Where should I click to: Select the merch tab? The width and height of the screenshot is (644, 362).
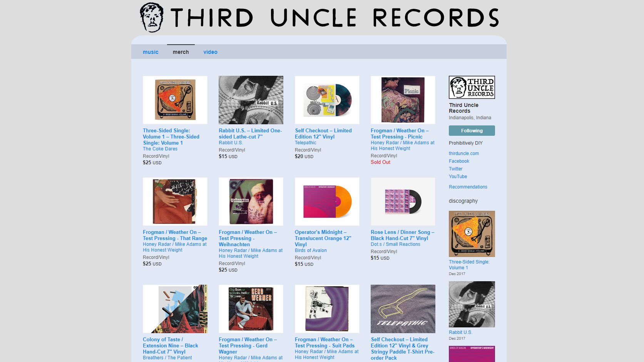(x=181, y=52)
